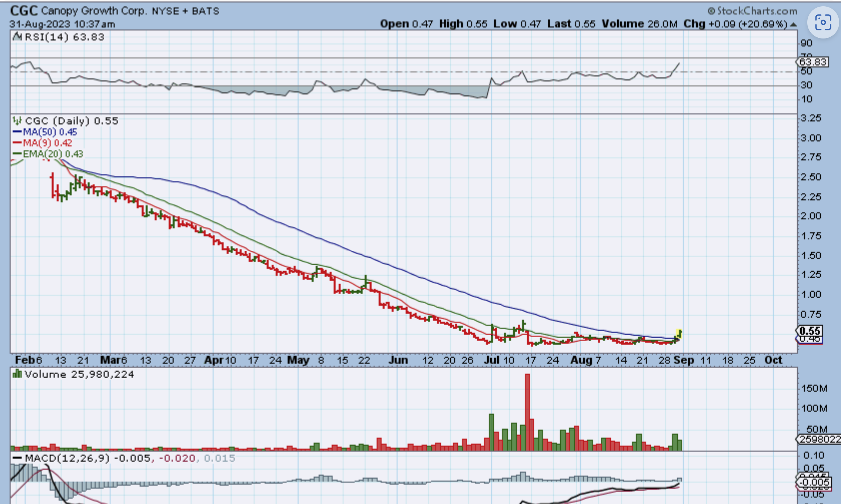Image resolution: width=841 pixels, height=504 pixels.
Task: Click the yellow-highlighted latest price candle
Action: click(679, 334)
